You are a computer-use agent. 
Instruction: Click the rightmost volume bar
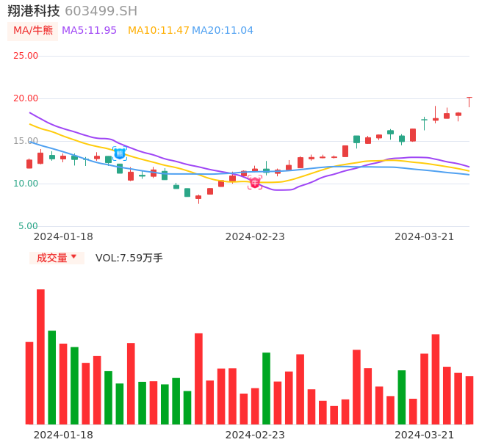coord(469,399)
